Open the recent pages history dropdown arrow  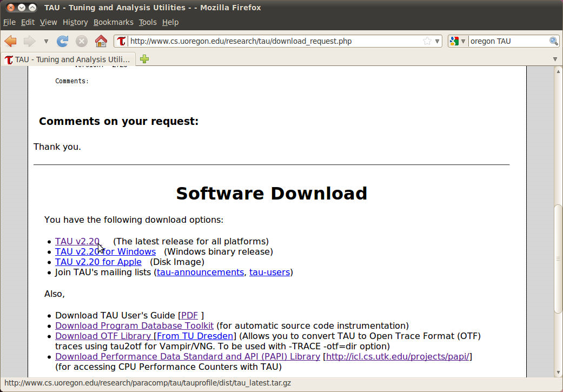coord(46,41)
